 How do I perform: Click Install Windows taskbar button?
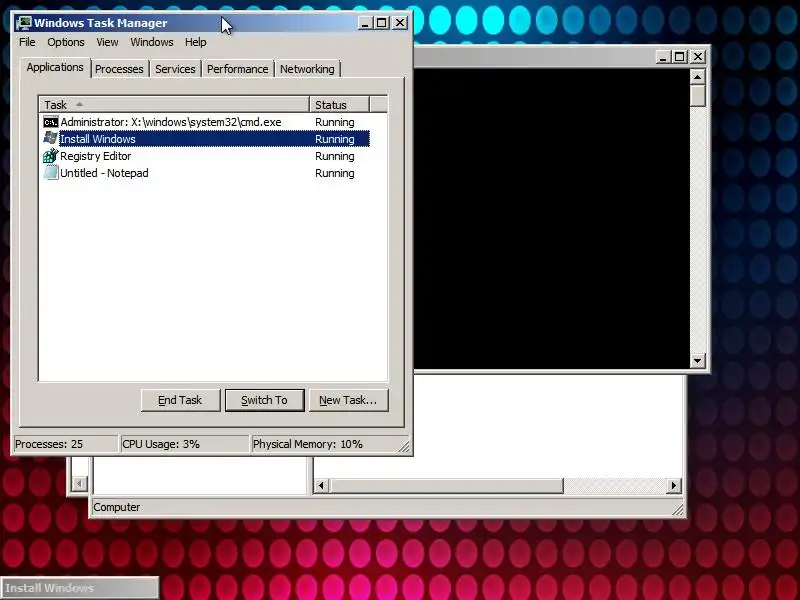[80, 588]
